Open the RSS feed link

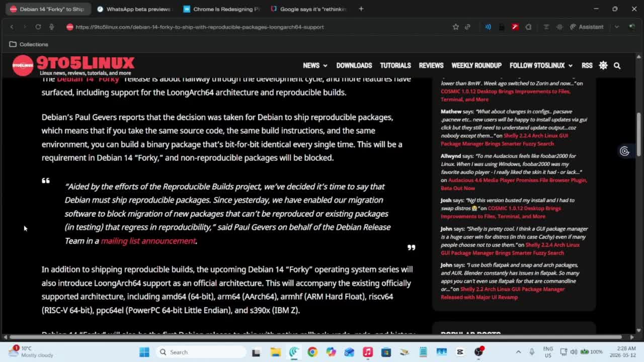[x=587, y=65]
